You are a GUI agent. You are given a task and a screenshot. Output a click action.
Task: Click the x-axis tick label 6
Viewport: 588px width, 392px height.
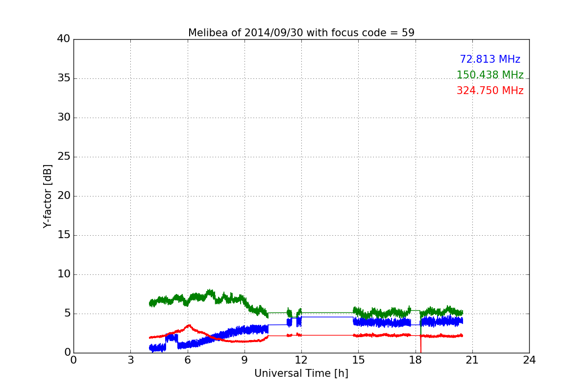187,360
